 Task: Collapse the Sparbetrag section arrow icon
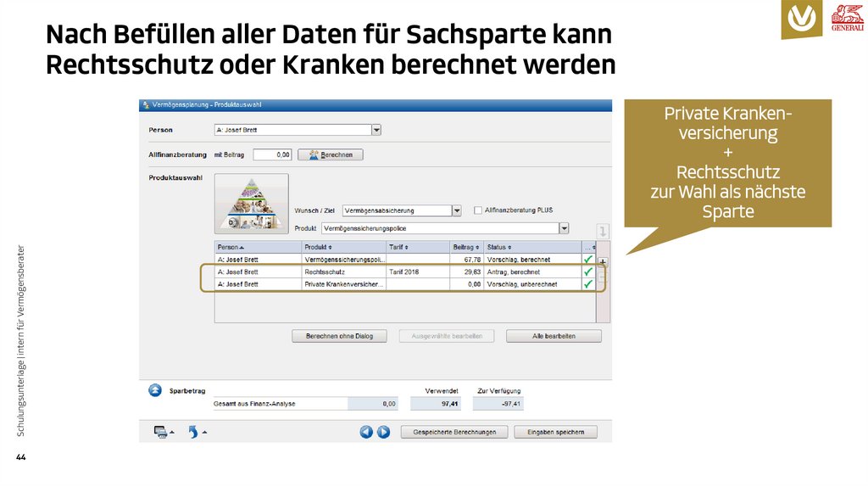155,390
